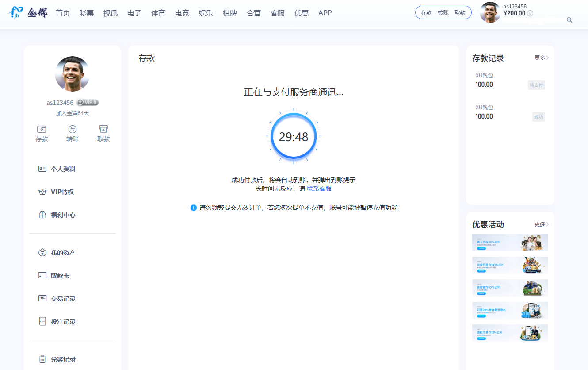
Task: Click the withdrawal icon in sidebar
Action: (103, 129)
